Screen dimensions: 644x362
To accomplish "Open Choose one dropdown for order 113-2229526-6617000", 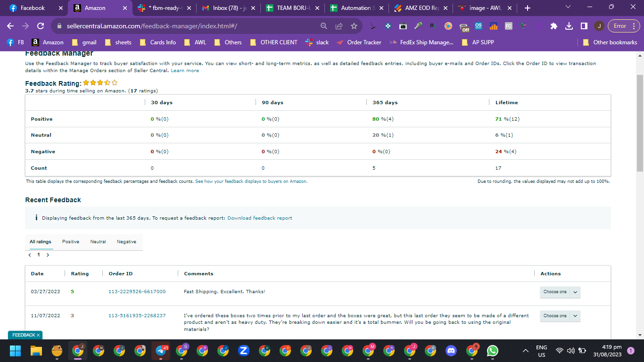I will pos(560,292).
